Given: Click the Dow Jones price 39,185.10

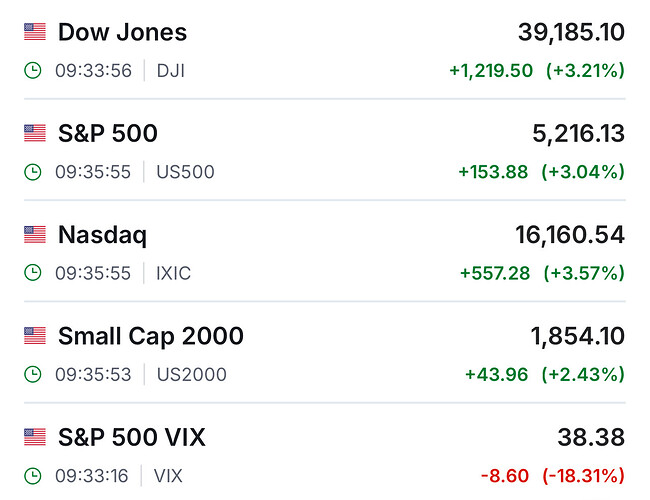Looking at the screenshot, I should pos(571,32).
